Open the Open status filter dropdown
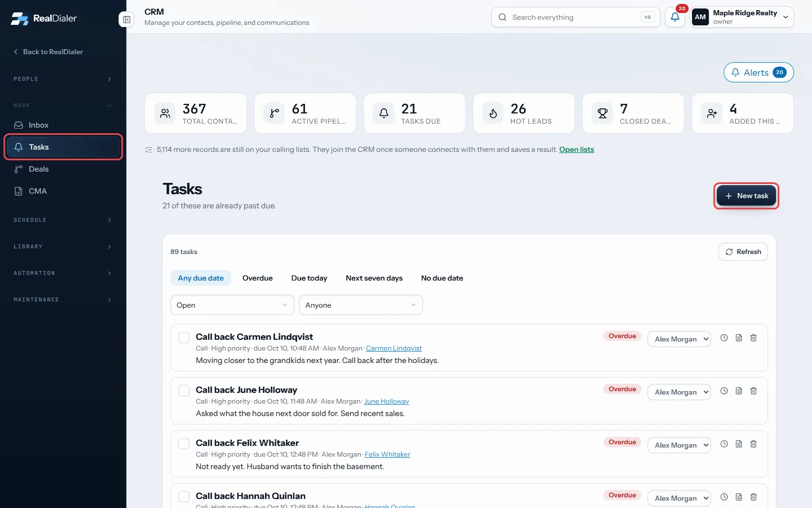812x508 pixels. 232,305
